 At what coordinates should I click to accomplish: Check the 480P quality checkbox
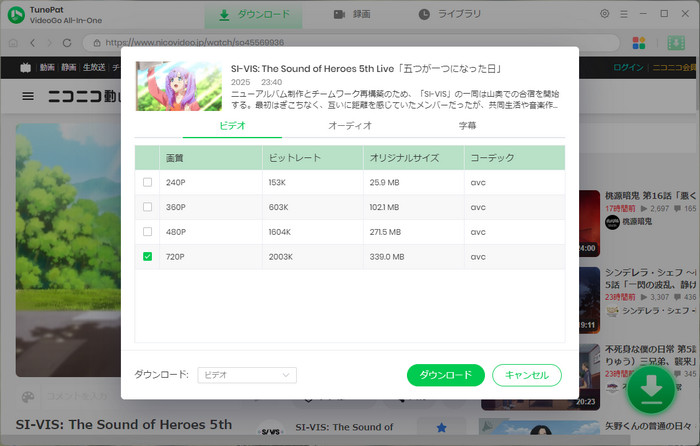tap(147, 232)
